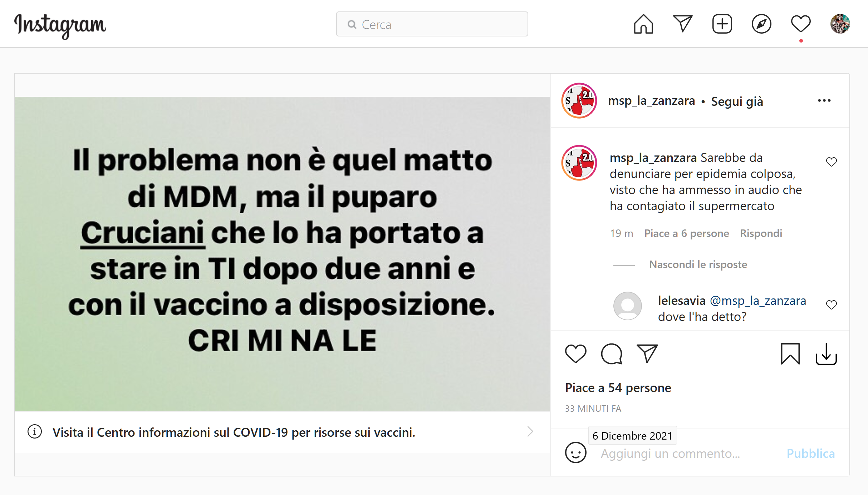
Task: Focus the Cerca search field
Action: (x=432, y=24)
